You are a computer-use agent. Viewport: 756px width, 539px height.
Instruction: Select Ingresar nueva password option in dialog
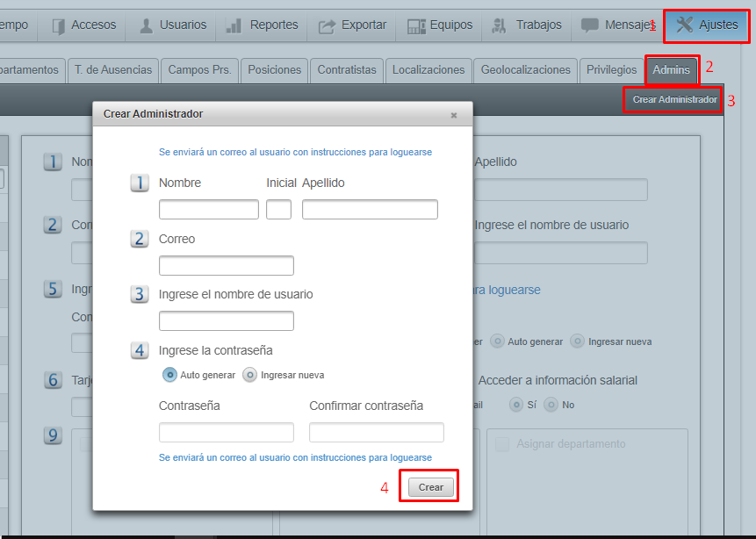[250, 375]
